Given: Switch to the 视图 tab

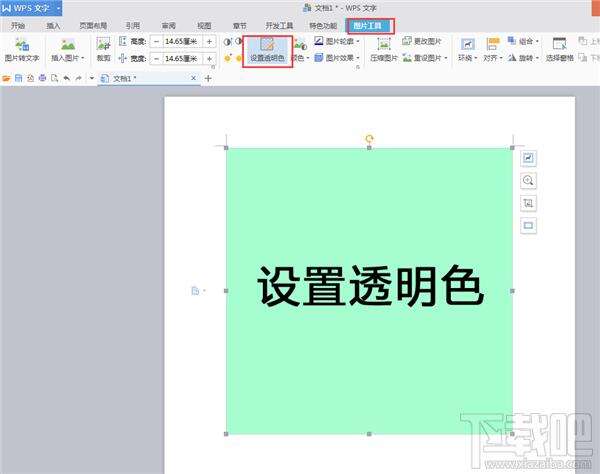Looking at the screenshot, I should [x=204, y=26].
